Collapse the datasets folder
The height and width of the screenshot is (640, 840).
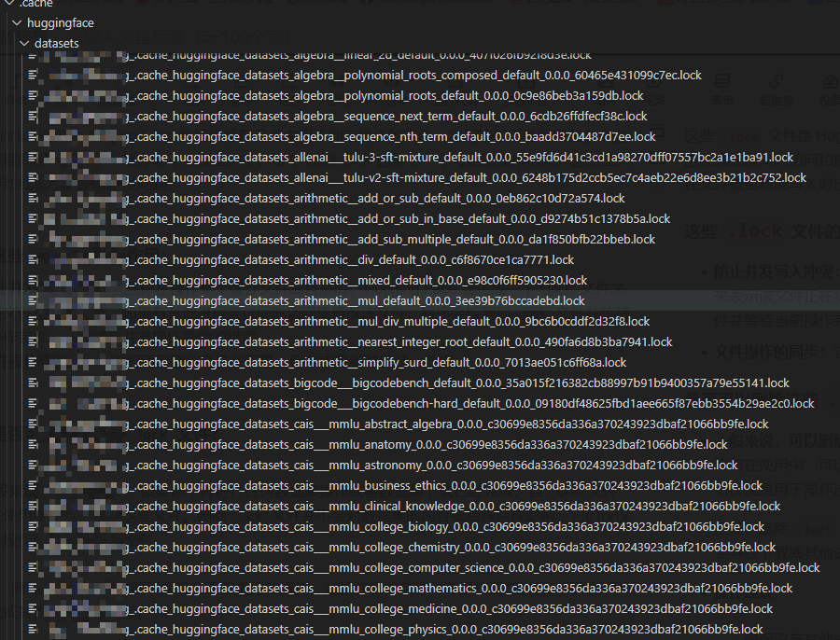pos(24,42)
